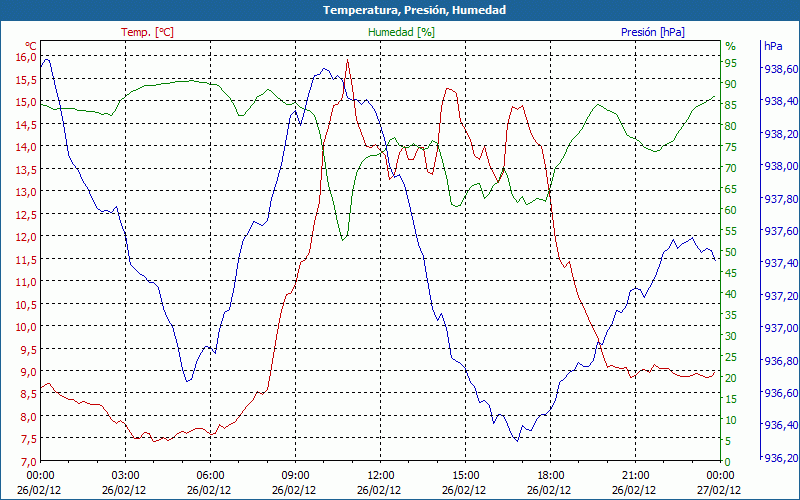This screenshot has width=800, height=500.
Task: Select the green Humedad [%] legend label
Action: pos(402,32)
